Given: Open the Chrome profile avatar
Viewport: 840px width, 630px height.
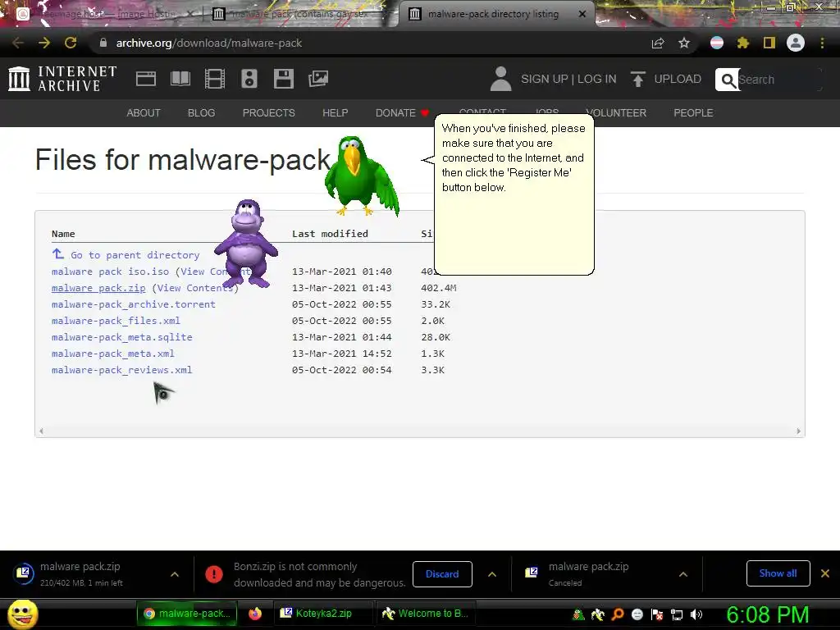Looking at the screenshot, I should [796, 43].
